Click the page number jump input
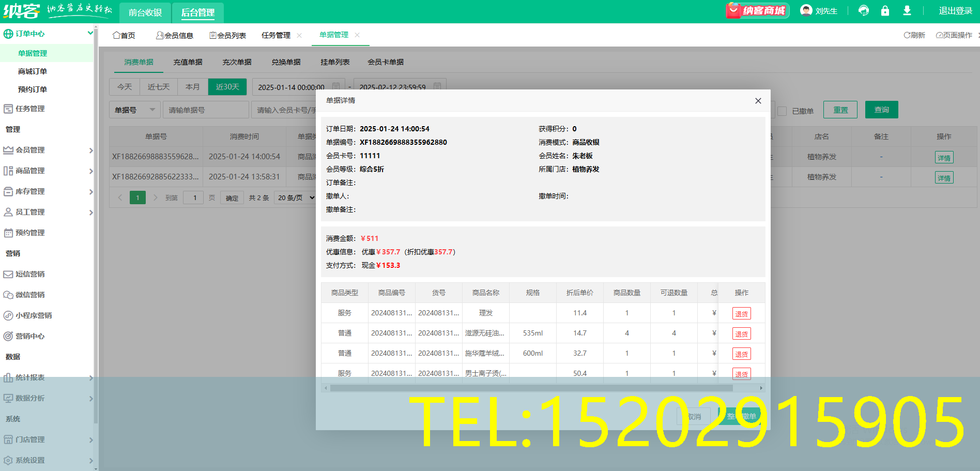This screenshot has height=471, width=980. pyautogui.click(x=194, y=197)
